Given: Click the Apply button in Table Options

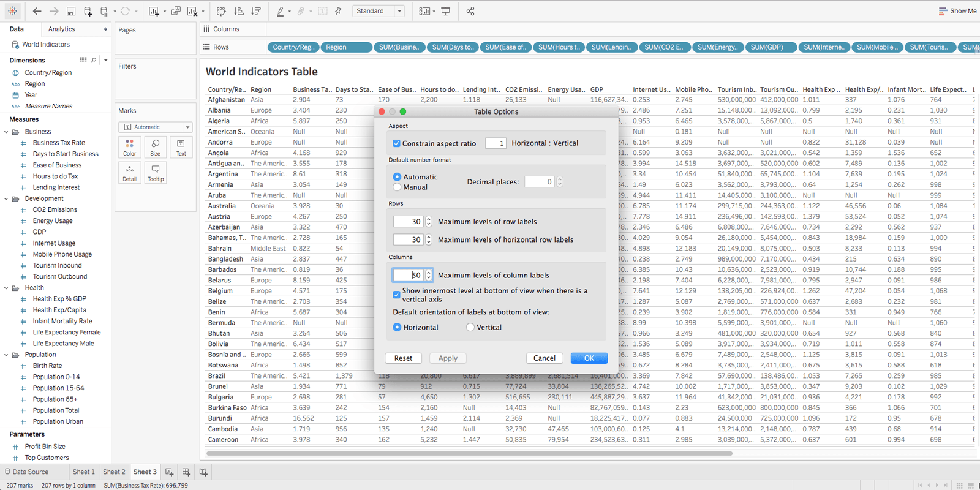Looking at the screenshot, I should pos(448,358).
